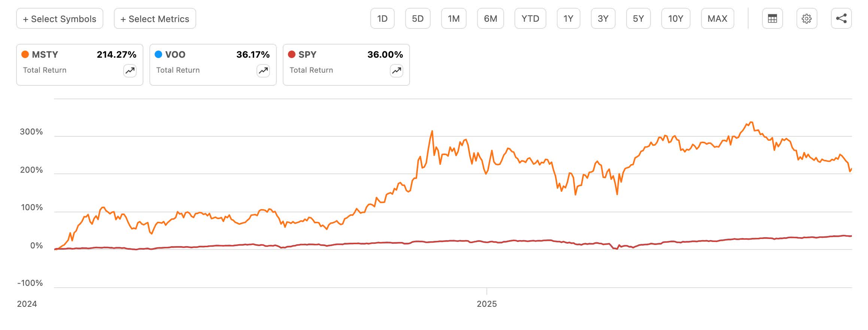Select the 10Y time range

click(x=676, y=18)
